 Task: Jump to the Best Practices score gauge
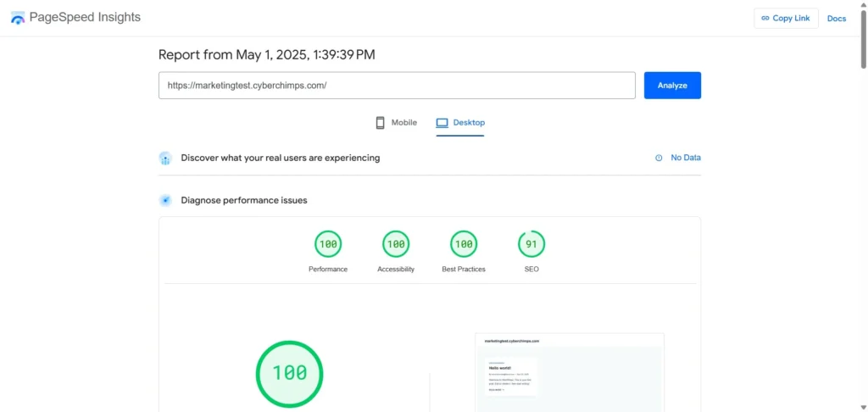(464, 244)
